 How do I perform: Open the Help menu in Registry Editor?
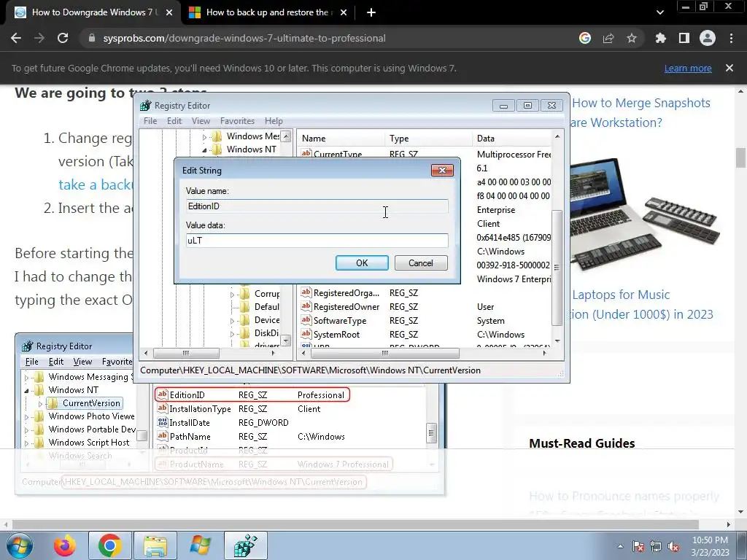[274, 121]
